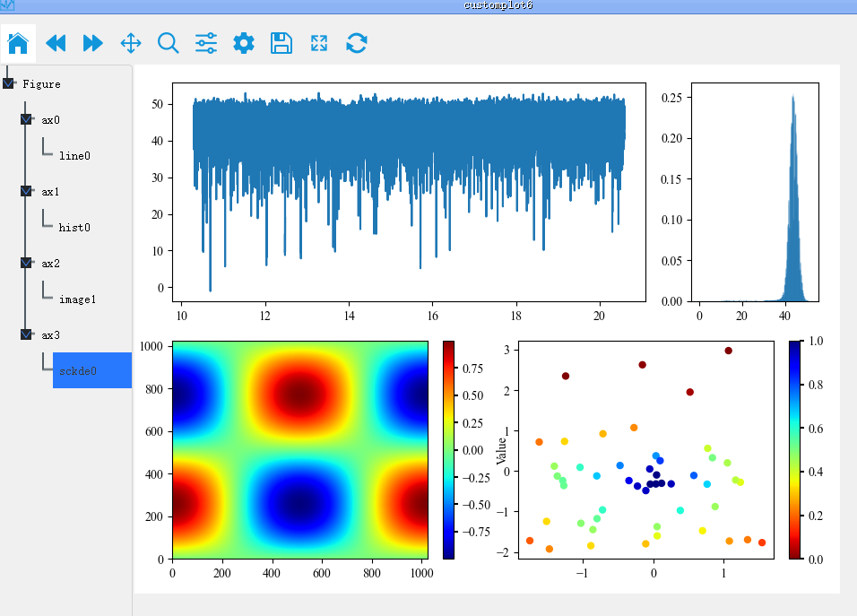Click the scatter plot area
Viewport: 857px width, 616px height.
click(x=646, y=450)
